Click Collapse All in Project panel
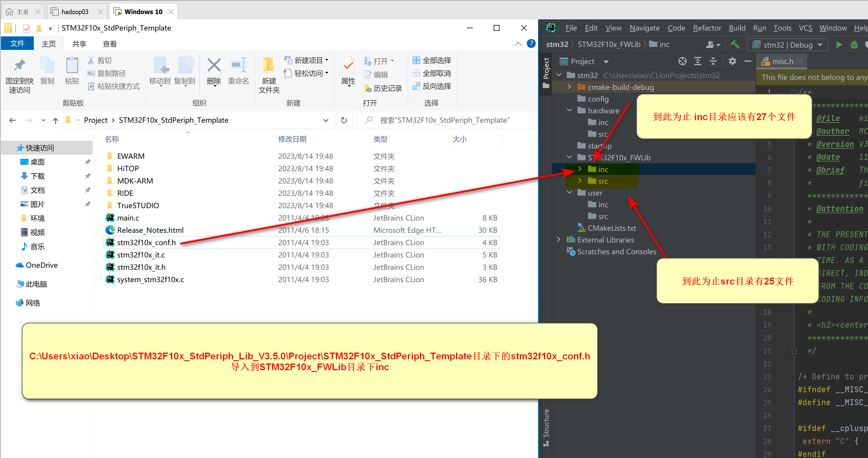868x458 pixels. click(x=713, y=61)
